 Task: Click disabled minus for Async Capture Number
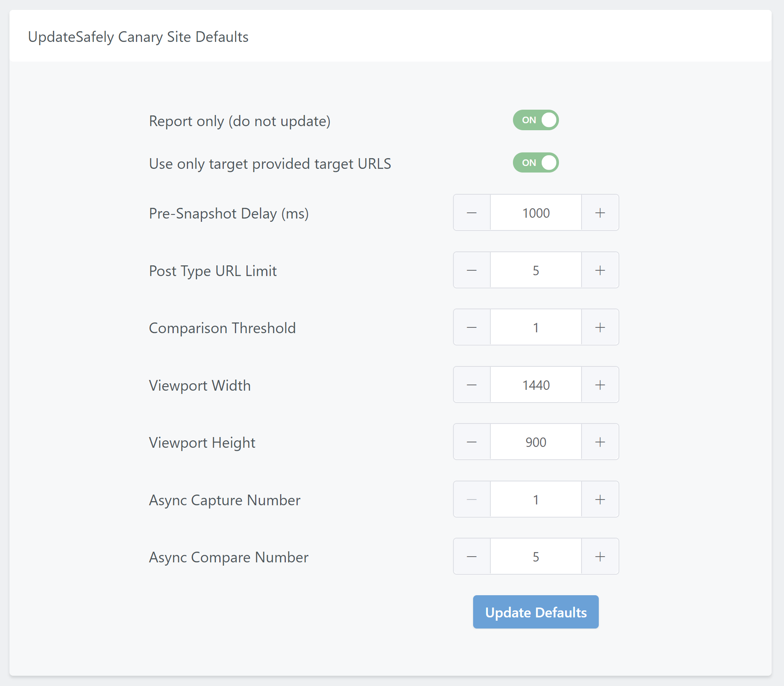(472, 500)
